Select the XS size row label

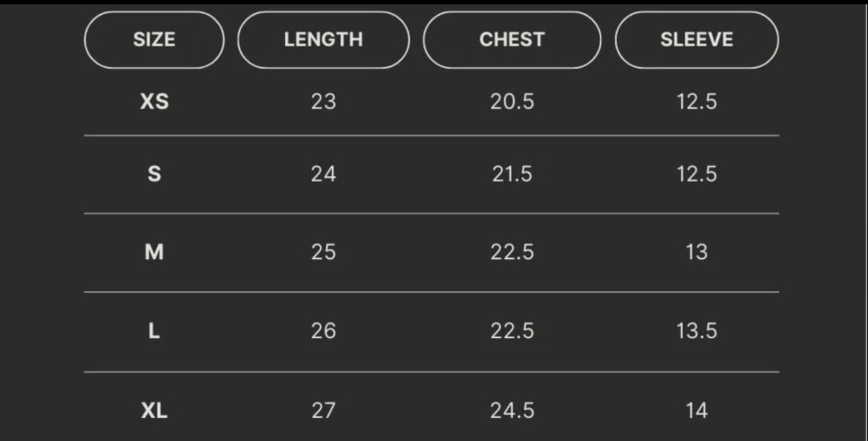(x=154, y=101)
